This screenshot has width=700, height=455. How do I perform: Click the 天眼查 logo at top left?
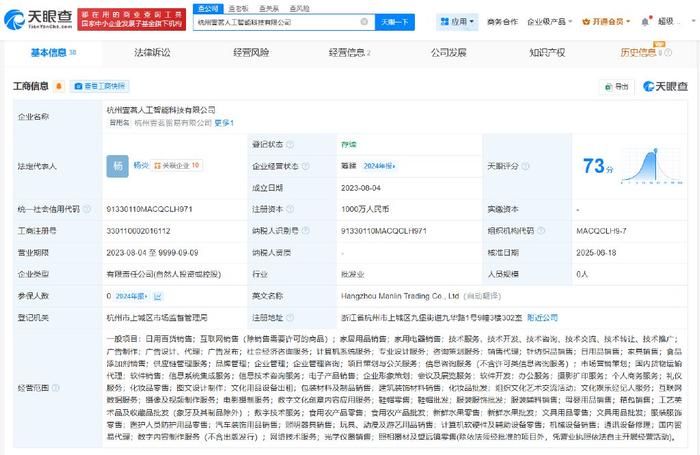click(x=38, y=19)
